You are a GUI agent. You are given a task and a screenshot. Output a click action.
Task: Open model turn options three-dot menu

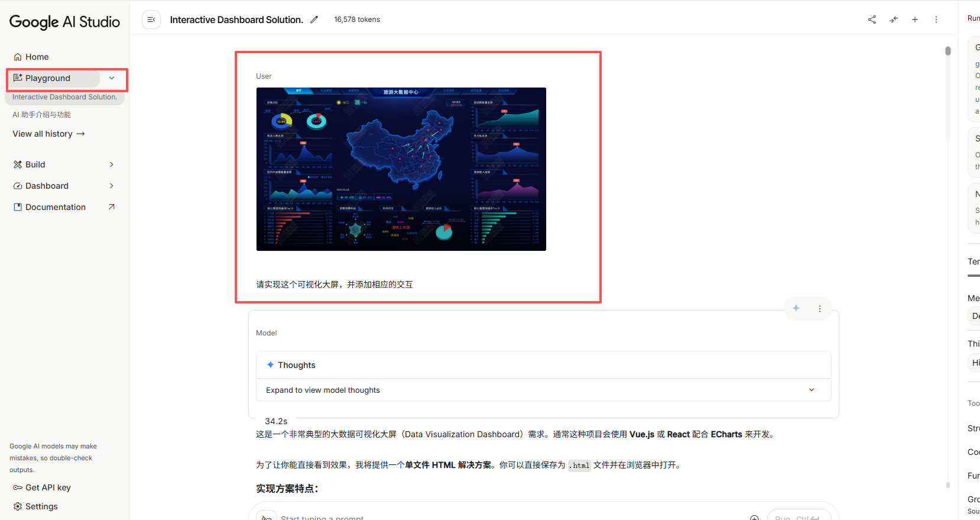820,309
